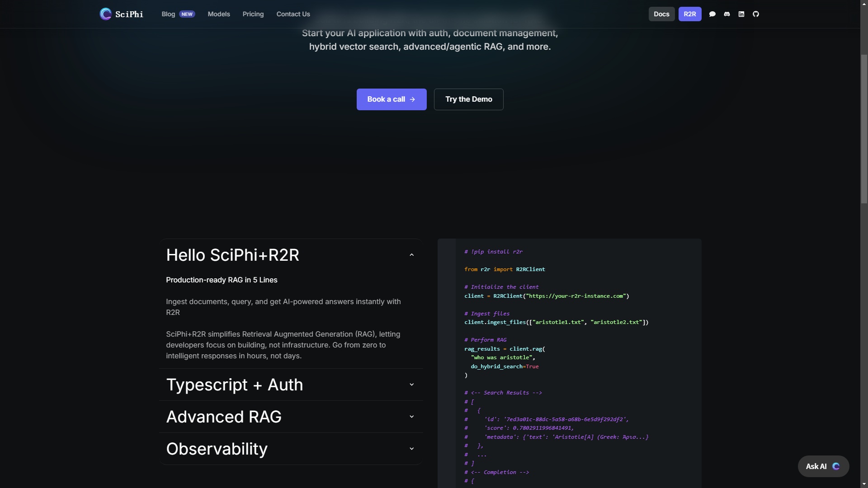Open the GitHub repository icon

click(x=755, y=14)
